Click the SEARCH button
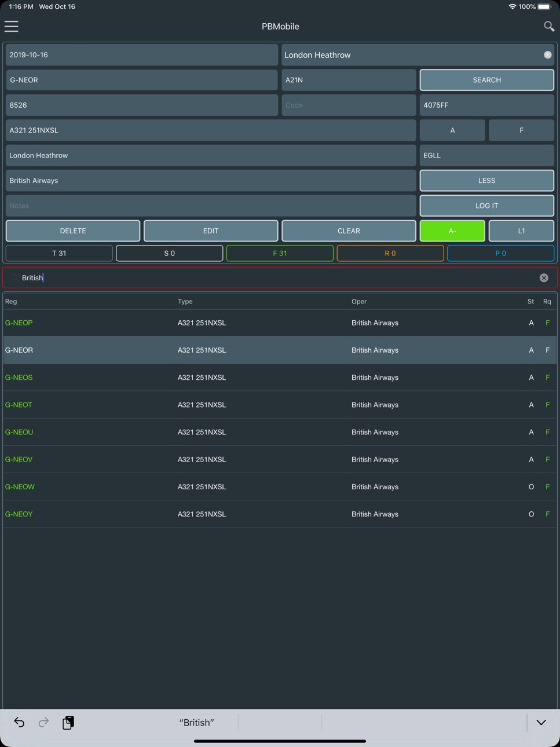The height and width of the screenshot is (747, 560). [486, 80]
